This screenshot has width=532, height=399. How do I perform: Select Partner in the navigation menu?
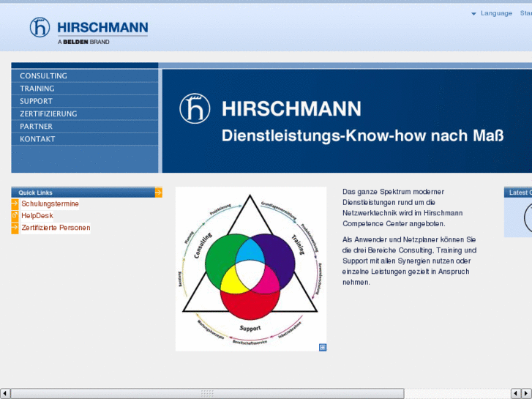36,126
